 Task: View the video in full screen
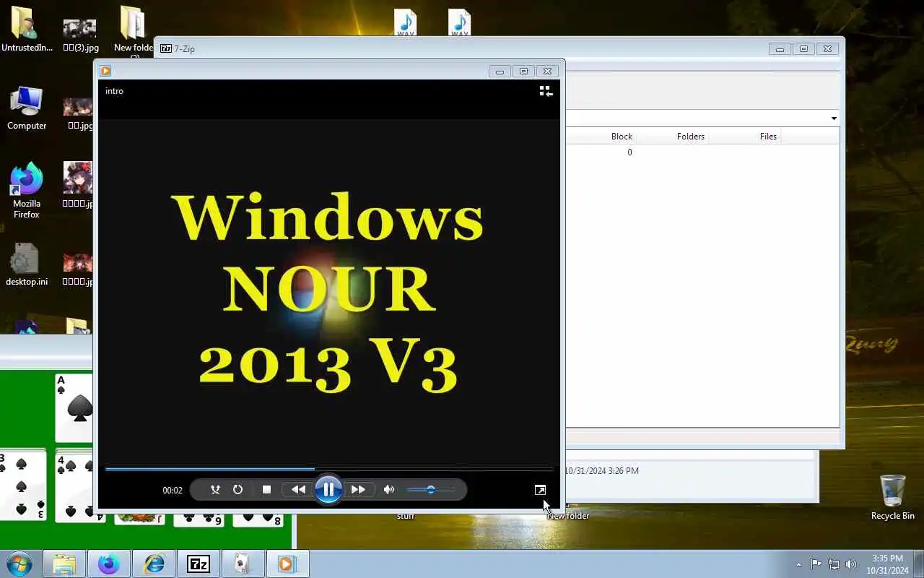click(540, 490)
